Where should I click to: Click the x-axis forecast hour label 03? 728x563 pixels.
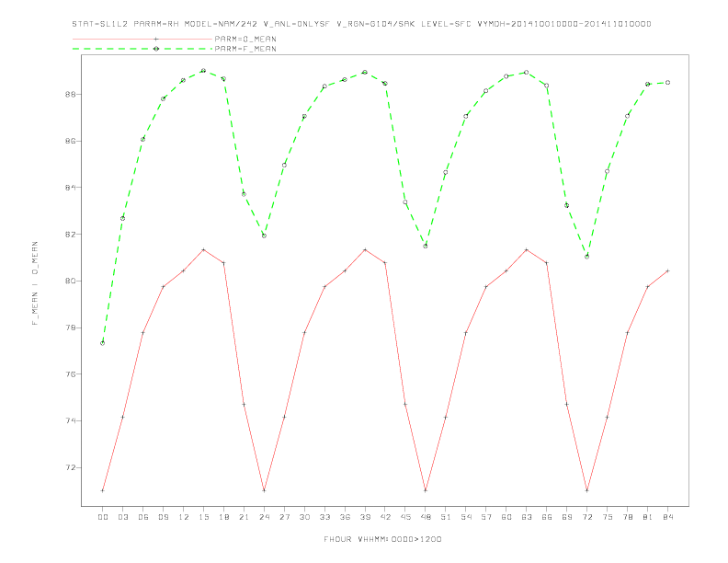[122, 517]
